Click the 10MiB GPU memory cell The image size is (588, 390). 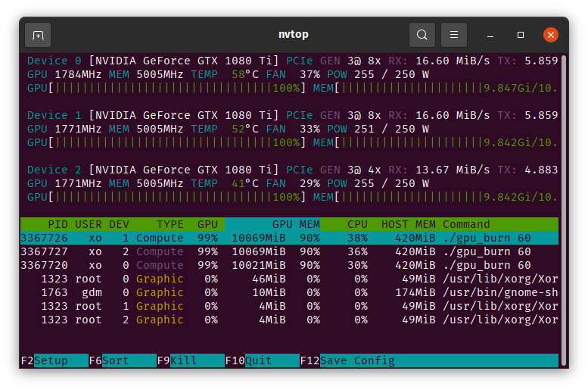pos(269,292)
